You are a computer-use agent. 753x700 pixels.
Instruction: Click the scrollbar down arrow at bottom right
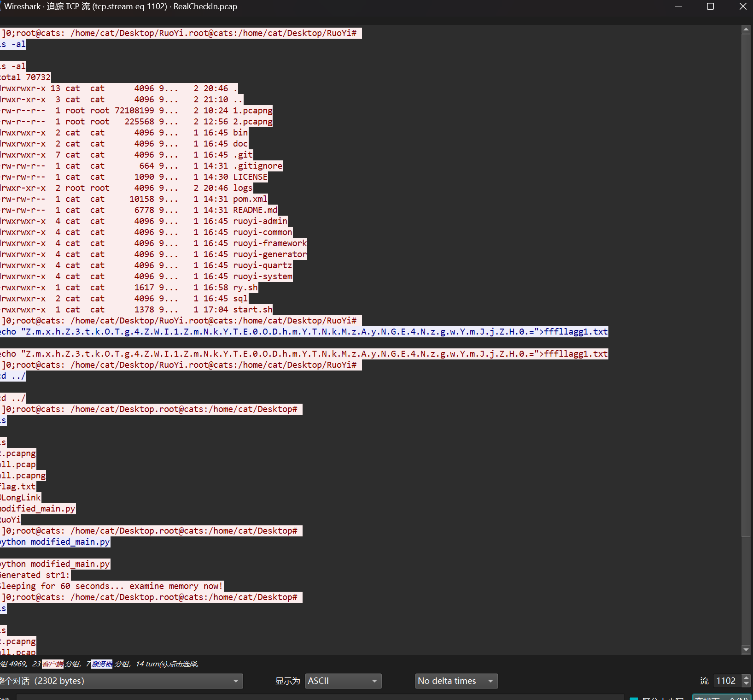pos(746,650)
